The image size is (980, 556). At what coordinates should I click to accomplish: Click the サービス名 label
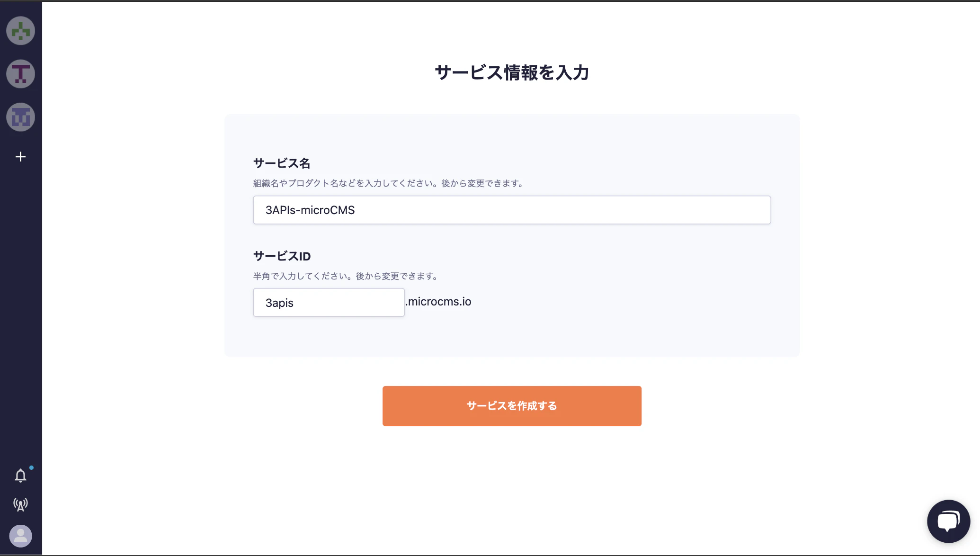[x=282, y=163]
